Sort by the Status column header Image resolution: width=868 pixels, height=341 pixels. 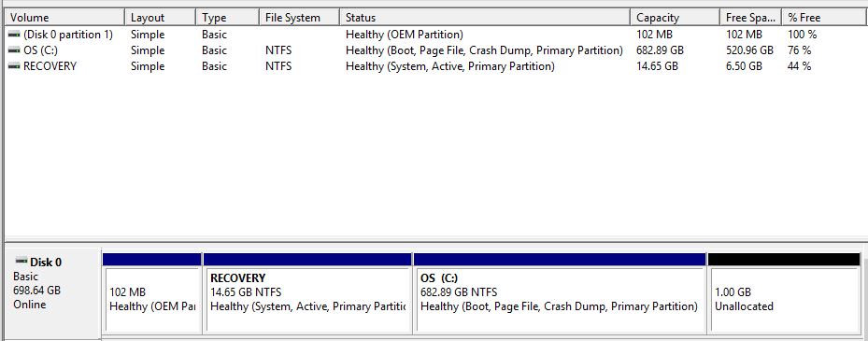[x=485, y=18]
